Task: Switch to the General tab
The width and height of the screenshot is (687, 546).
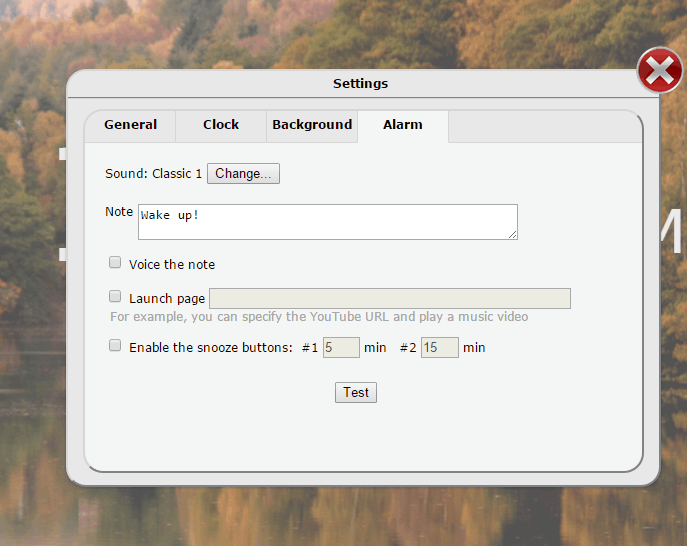Action: pyautogui.click(x=131, y=125)
